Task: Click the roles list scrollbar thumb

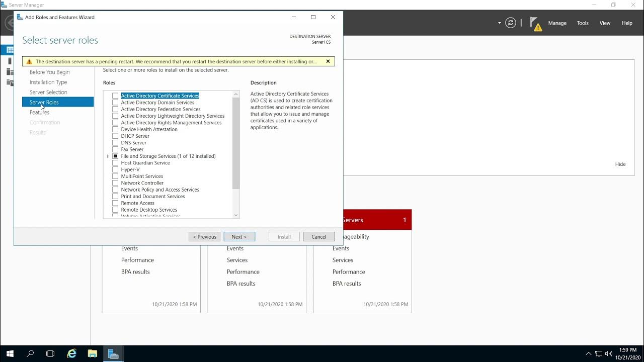Action: (x=236, y=143)
